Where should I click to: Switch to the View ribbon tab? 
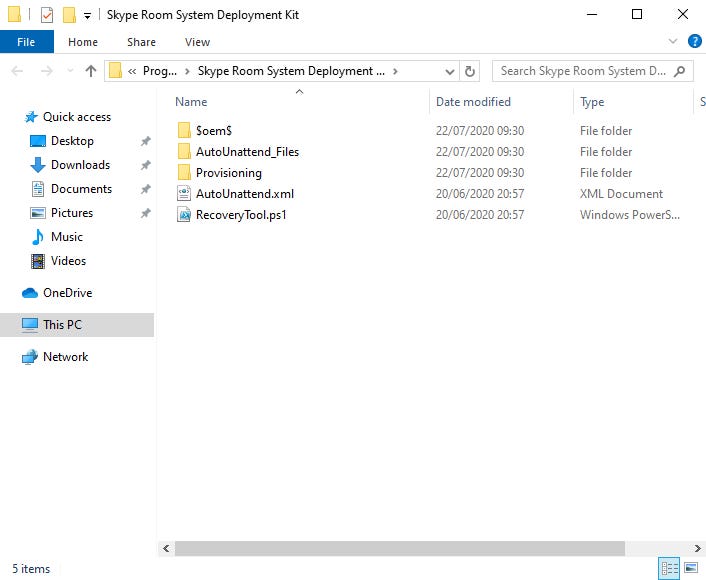point(197,42)
